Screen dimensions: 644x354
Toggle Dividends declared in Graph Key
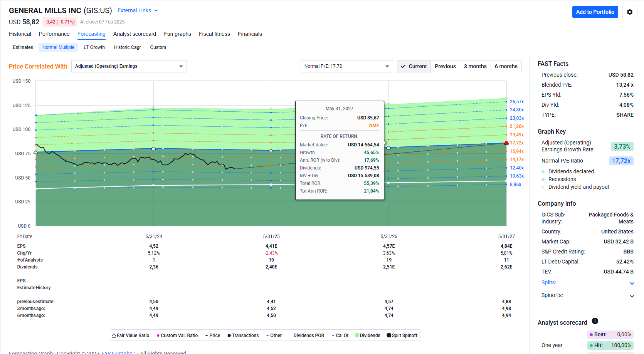pos(571,171)
